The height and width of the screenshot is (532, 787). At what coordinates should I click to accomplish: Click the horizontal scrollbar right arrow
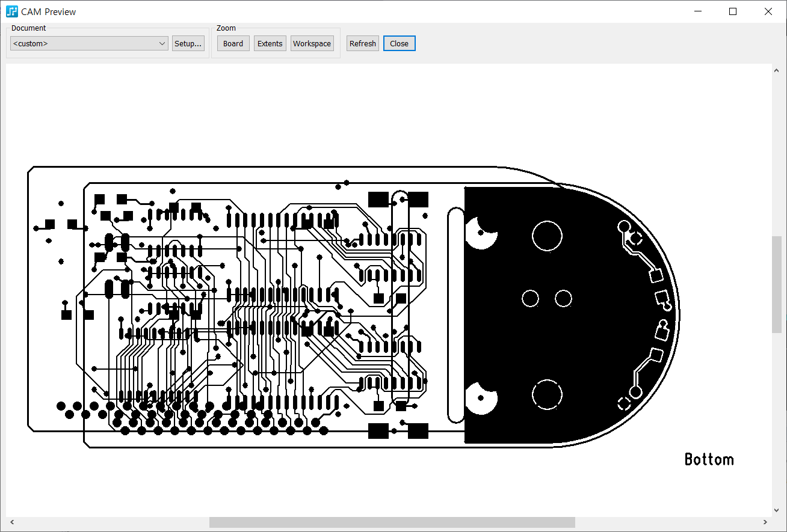765,522
